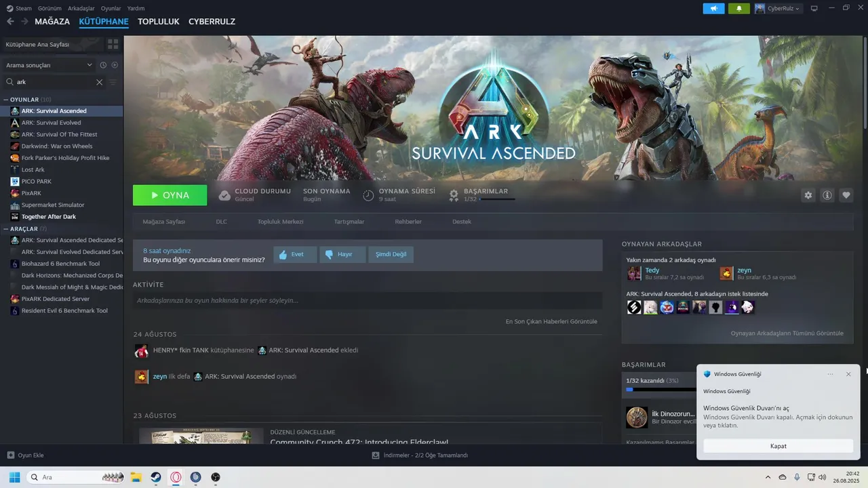
Task: Open the Yardım menu
Action: point(136,8)
